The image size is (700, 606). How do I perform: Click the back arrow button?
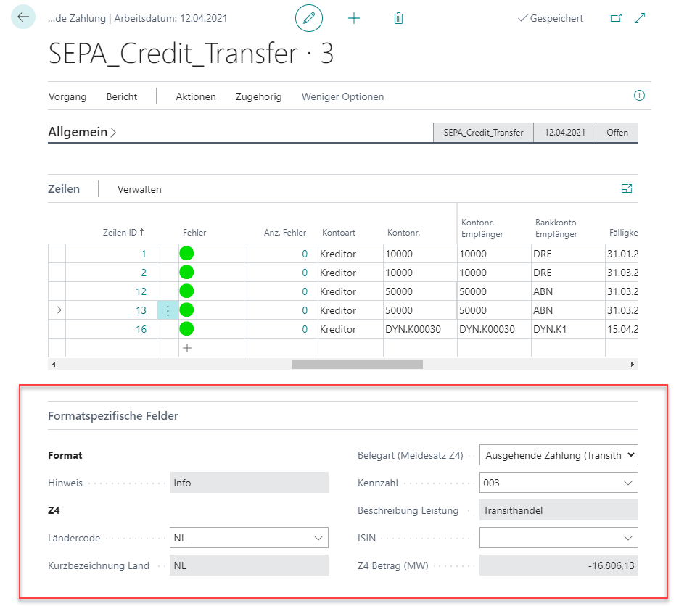coord(23,17)
